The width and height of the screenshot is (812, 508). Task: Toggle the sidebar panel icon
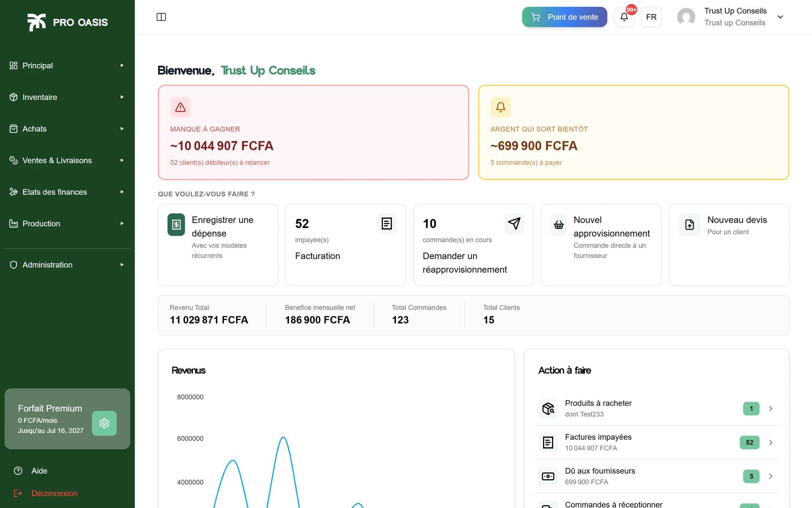[161, 17]
